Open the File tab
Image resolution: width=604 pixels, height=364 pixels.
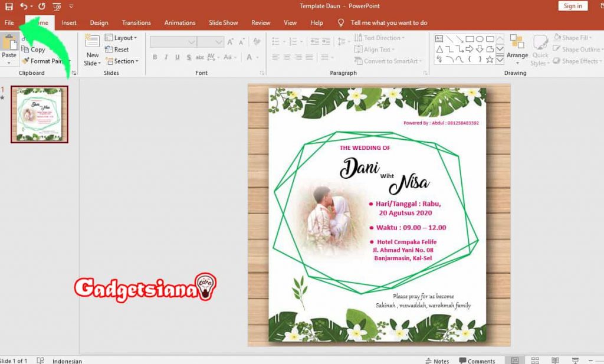[x=9, y=22]
